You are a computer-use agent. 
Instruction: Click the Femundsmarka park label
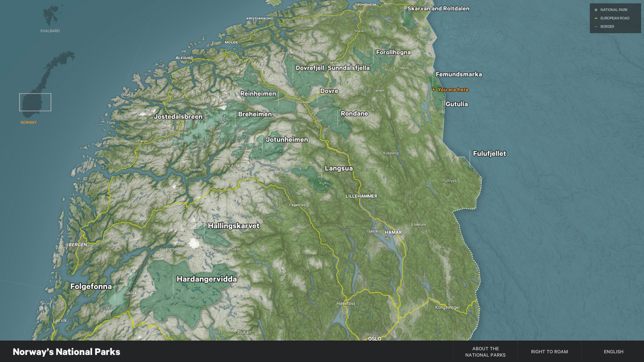coord(459,74)
